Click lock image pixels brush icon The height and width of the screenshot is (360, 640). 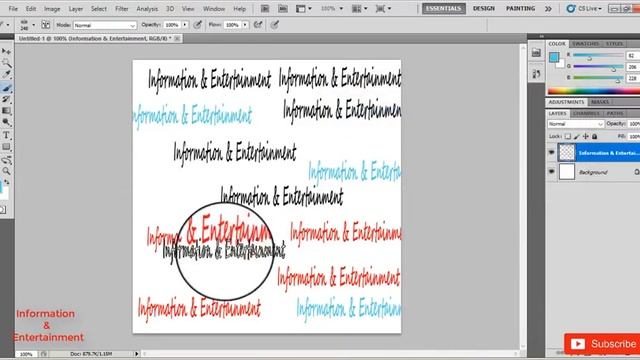point(577,136)
